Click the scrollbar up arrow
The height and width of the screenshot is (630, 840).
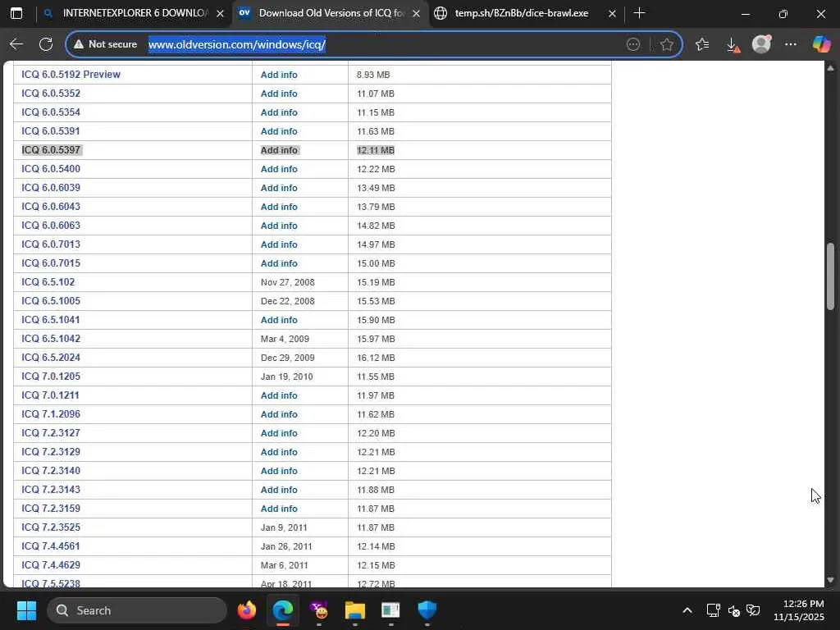pos(830,68)
